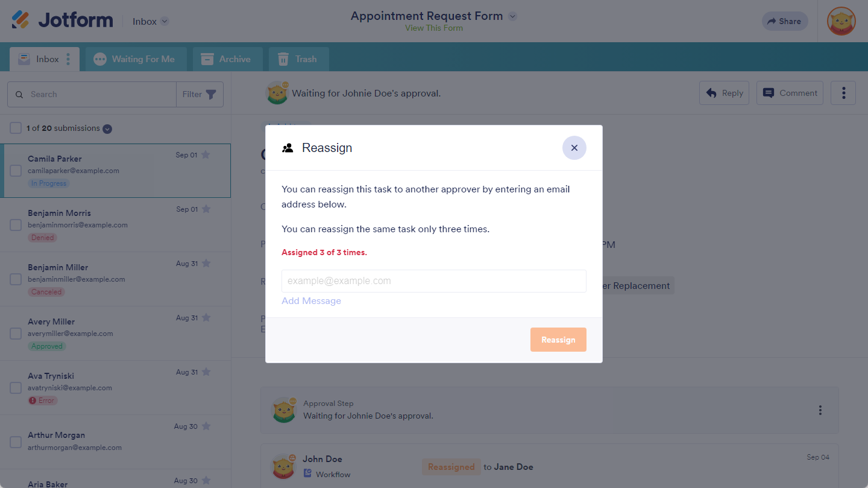Expand the Inbox dropdown in header

pyautogui.click(x=164, y=22)
